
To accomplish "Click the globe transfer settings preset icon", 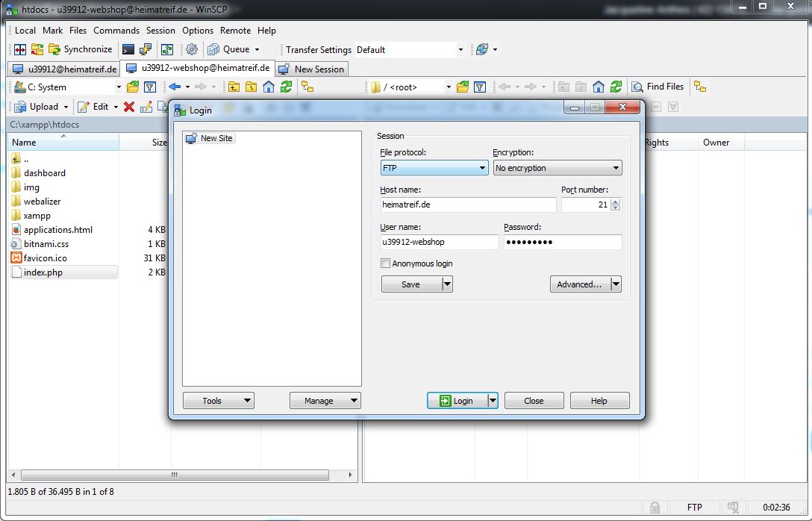I will click(x=482, y=49).
